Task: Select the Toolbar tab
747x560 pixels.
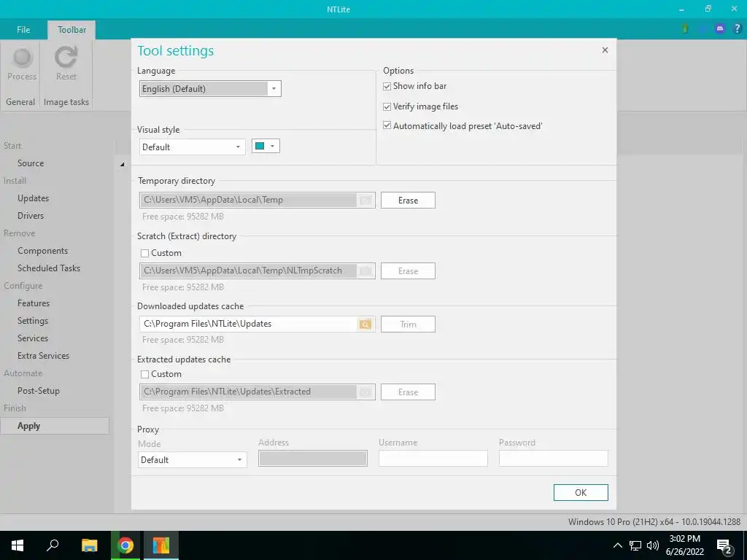Action: pyautogui.click(x=72, y=29)
